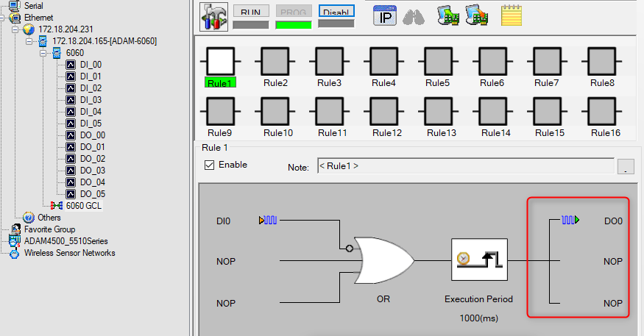This screenshot has width=644, height=336.
Task: Select the Rule16 block icon
Action: [602, 111]
